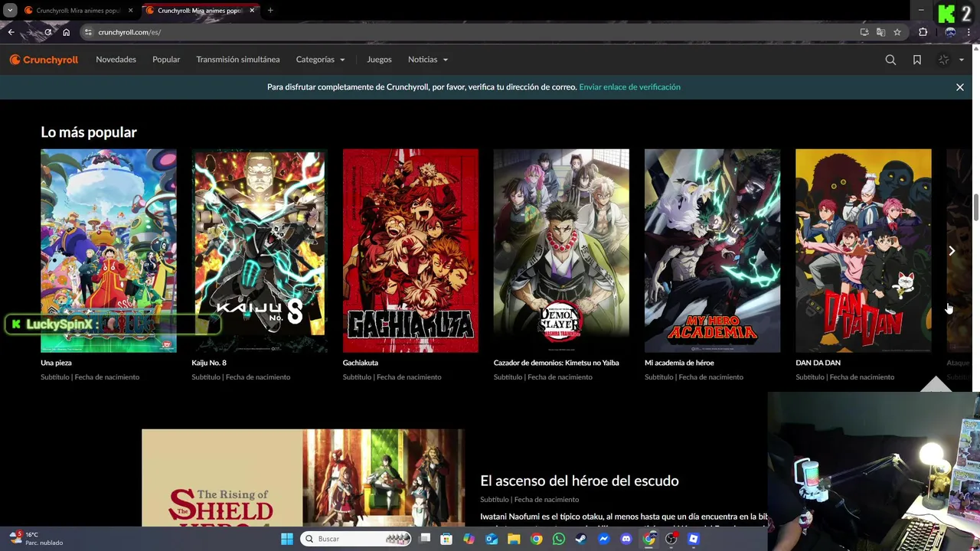Screen dimensions: 980x551
Task: Open the DAN DA DAN poster
Action: tap(863, 251)
